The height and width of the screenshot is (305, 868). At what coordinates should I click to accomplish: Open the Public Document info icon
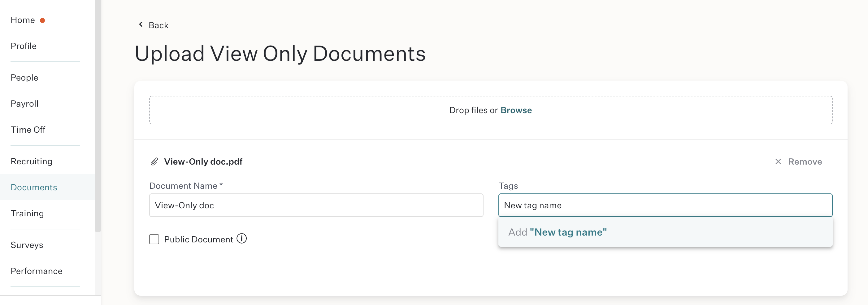tap(241, 239)
